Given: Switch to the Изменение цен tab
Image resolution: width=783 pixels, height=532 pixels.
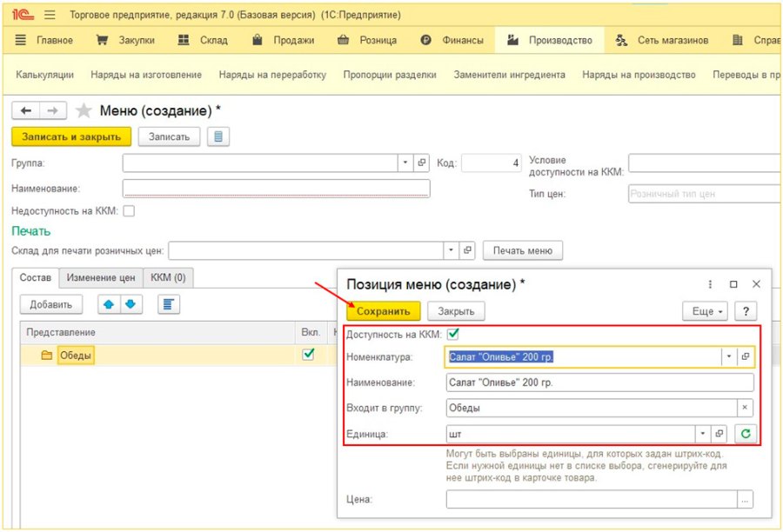Looking at the screenshot, I should 101,277.
